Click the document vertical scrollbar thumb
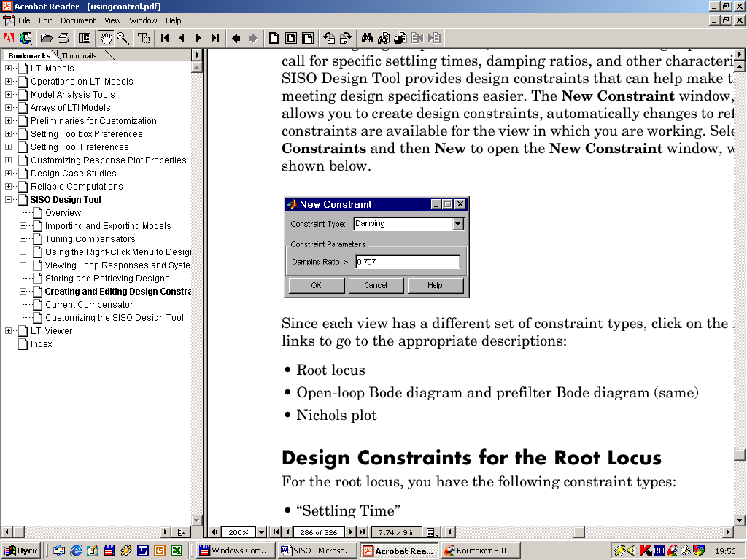 click(x=740, y=455)
